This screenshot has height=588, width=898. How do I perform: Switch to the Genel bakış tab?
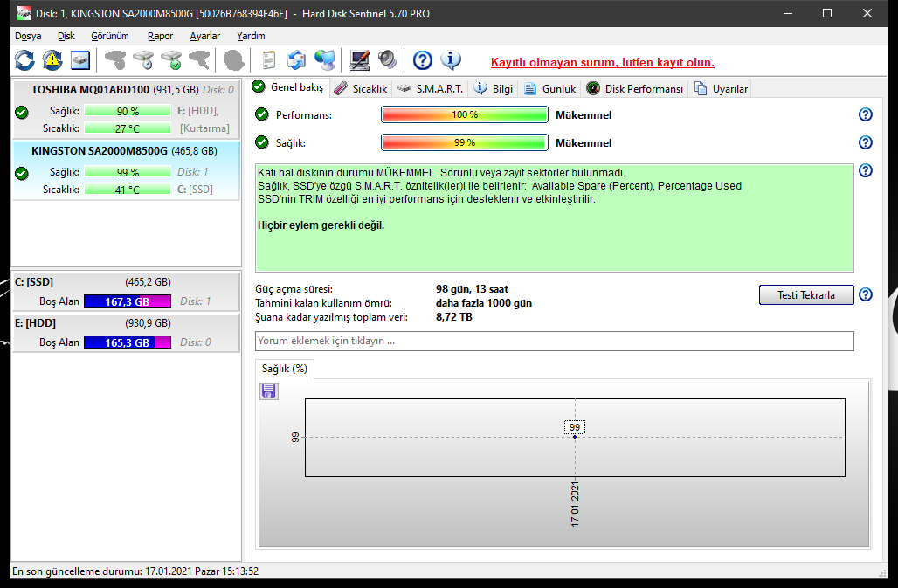288,87
